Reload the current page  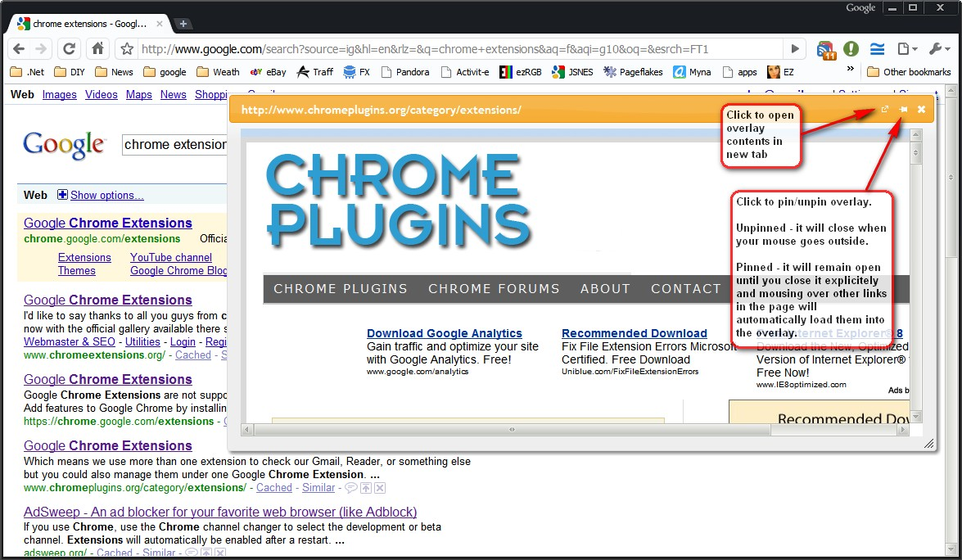point(70,48)
